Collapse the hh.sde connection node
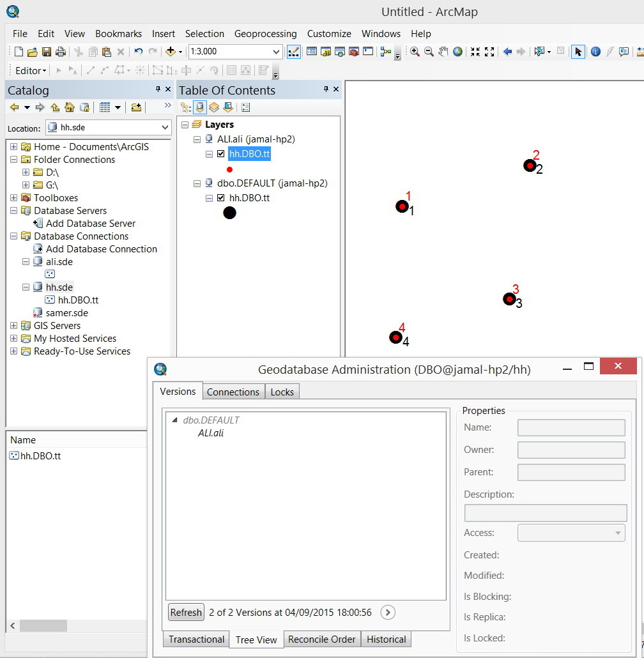Image resolution: width=644 pixels, height=658 pixels. click(26, 287)
